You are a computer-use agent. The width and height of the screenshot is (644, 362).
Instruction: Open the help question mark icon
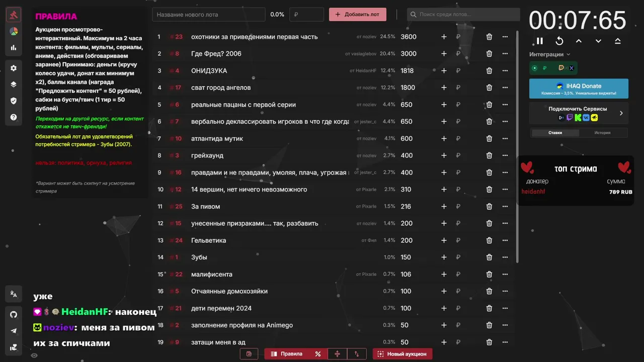14,117
